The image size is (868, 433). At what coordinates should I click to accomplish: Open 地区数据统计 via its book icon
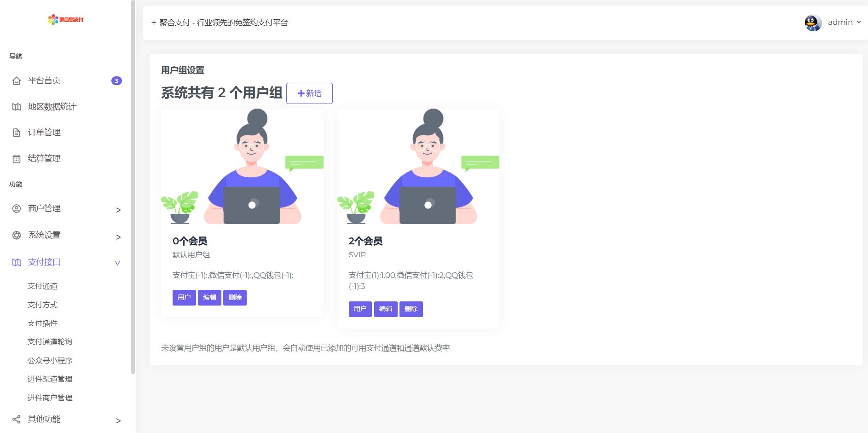click(x=17, y=107)
